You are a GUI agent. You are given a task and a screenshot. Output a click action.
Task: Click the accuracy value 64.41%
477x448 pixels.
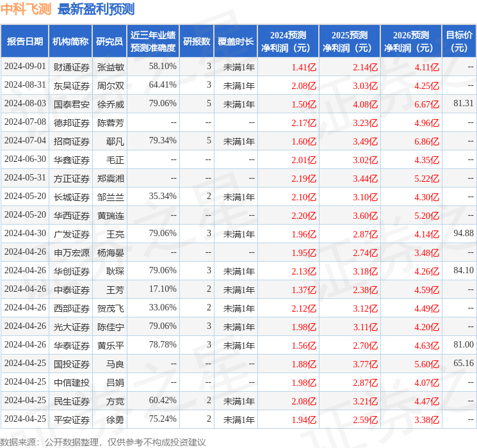click(163, 84)
